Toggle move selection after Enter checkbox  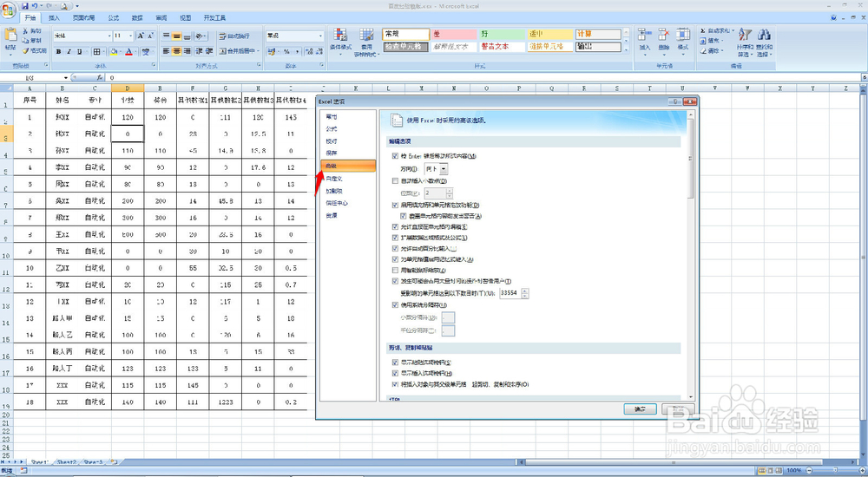395,157
